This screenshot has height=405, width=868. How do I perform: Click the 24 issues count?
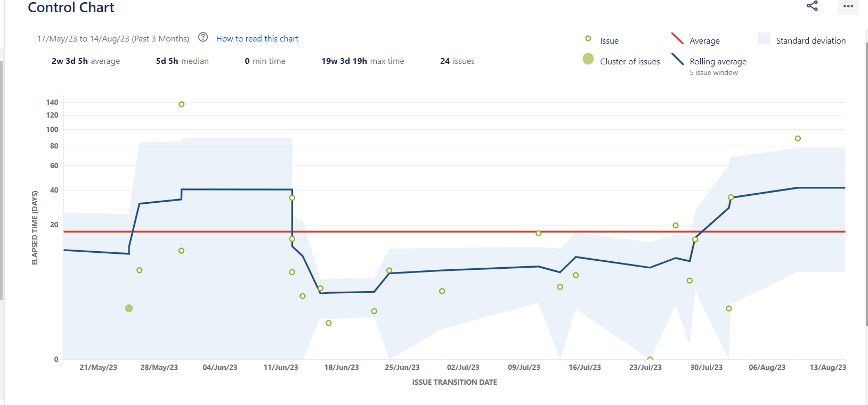tap(457, 61)
